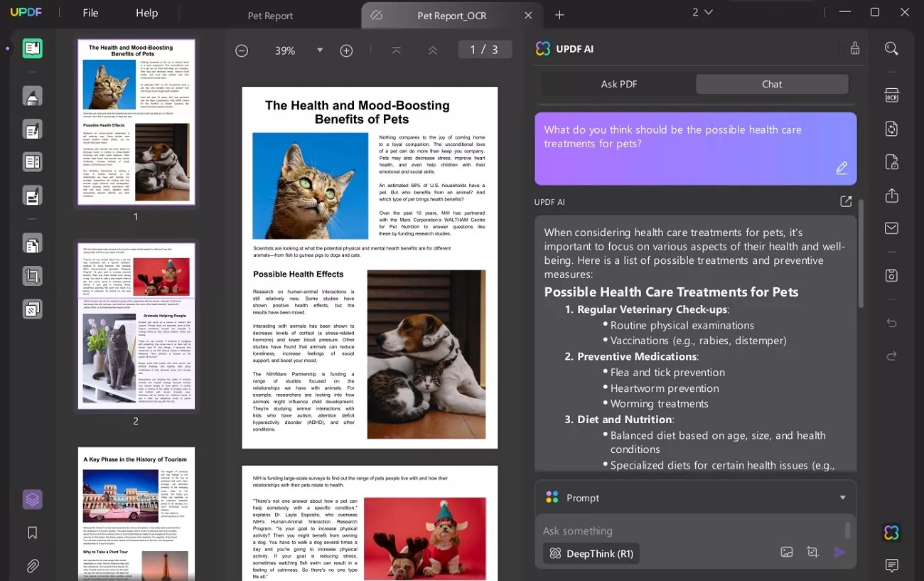Open the zoom level dropdown

[x=320, y=50]
